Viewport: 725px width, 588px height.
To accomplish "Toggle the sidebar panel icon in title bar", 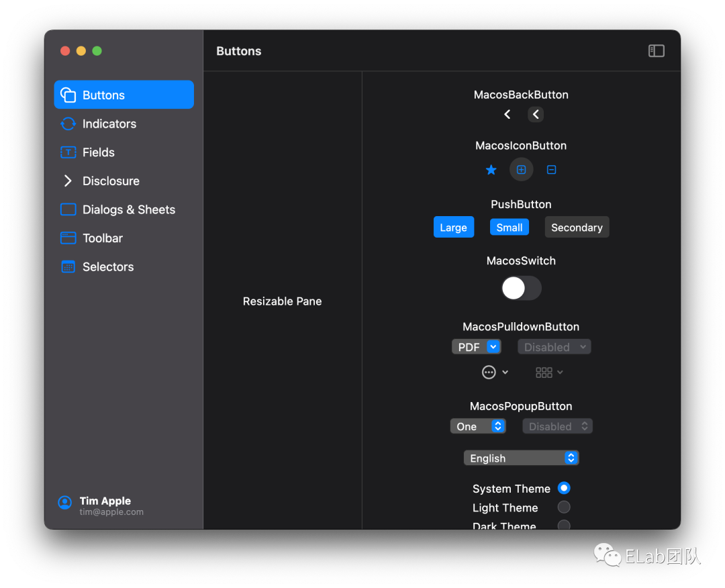I will point(656,51).
